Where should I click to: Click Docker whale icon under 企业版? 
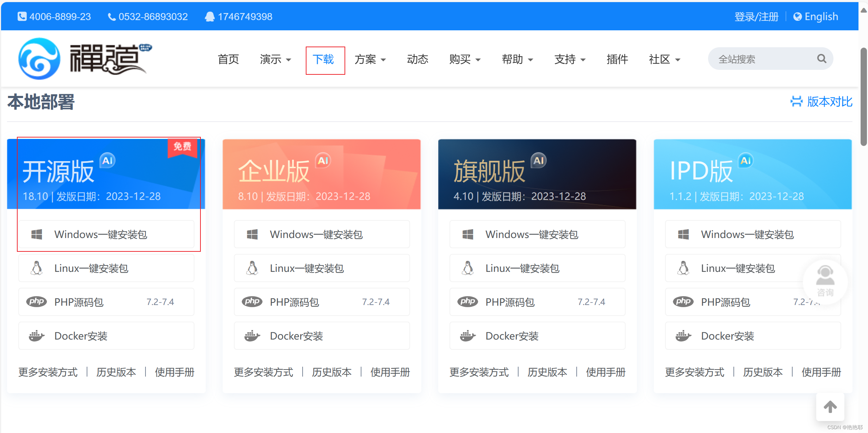coord(252,336)
